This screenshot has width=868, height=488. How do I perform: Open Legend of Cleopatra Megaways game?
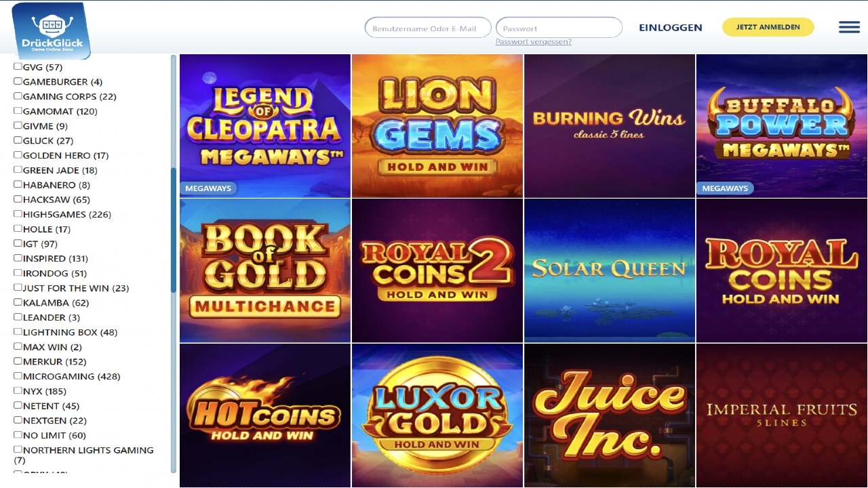coord(265,126)
